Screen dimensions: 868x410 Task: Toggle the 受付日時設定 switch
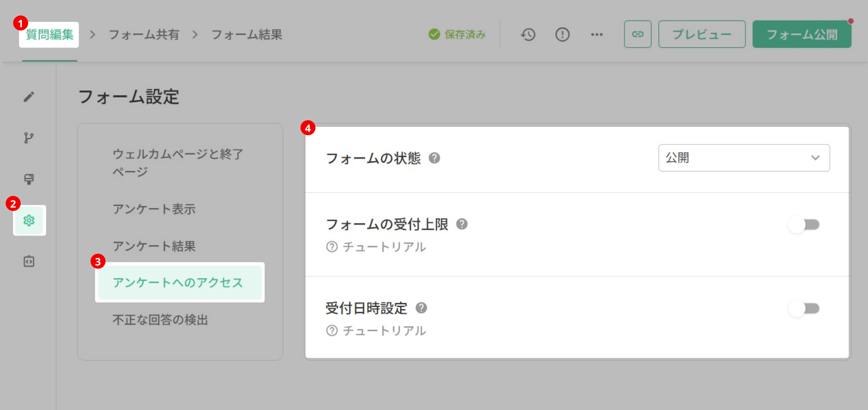(804, 308)
